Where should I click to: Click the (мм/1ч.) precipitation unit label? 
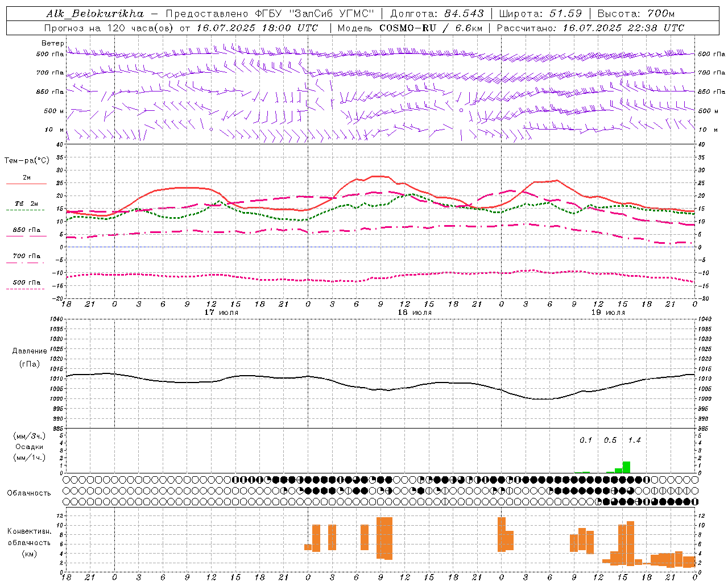click(x=30, y=458)
